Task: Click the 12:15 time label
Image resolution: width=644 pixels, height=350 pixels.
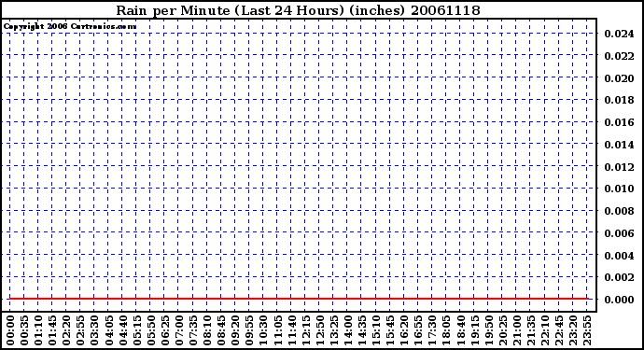Action: tap(305, 330)
